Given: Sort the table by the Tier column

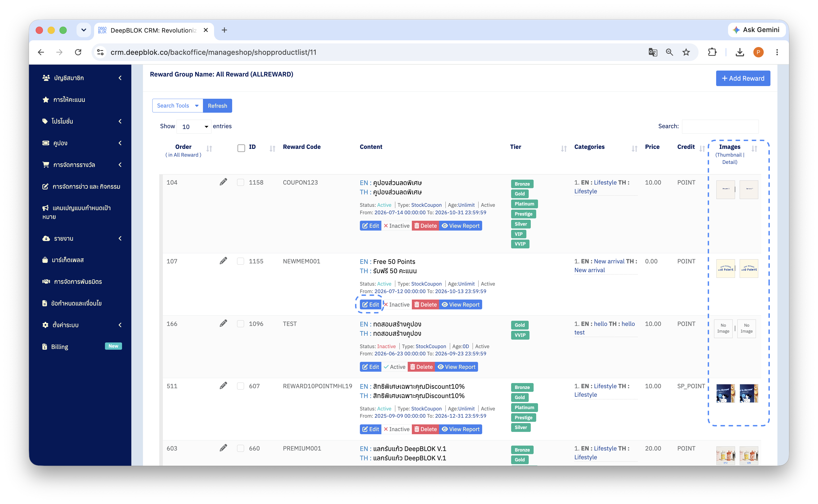Looking at the screenshot, I should (564, 149).
